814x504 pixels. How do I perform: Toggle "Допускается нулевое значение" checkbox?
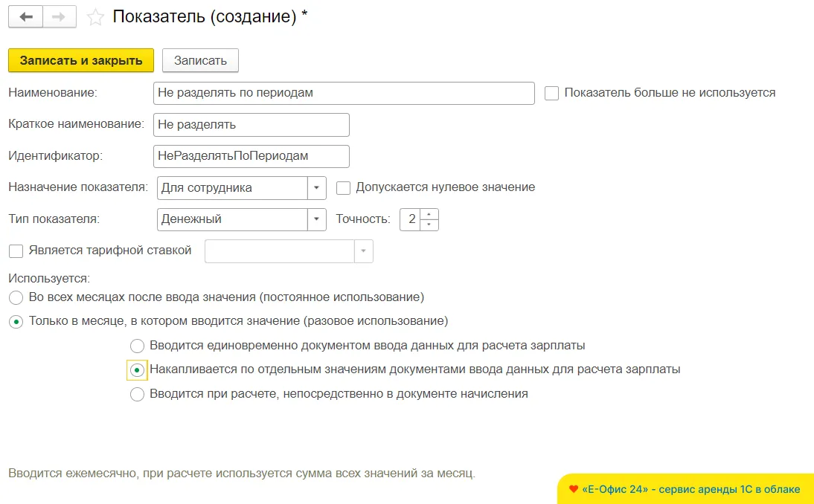pos(344,187)
